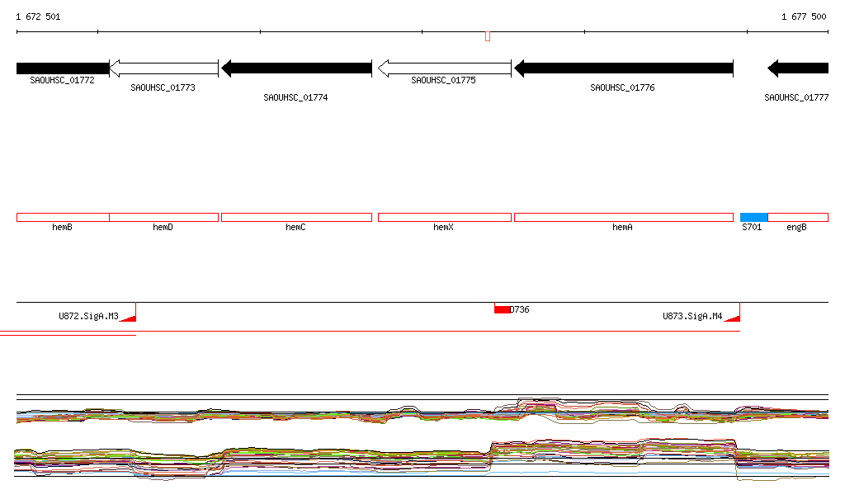
Task: Select the SAOUHSC_01773 white gene arrow
Action: 163,68
